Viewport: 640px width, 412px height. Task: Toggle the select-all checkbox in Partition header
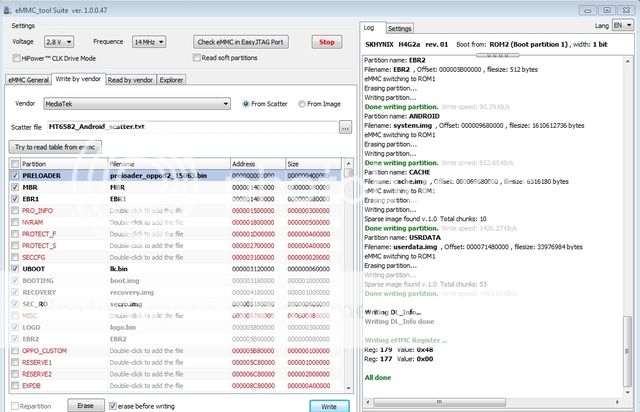[14, 163]
